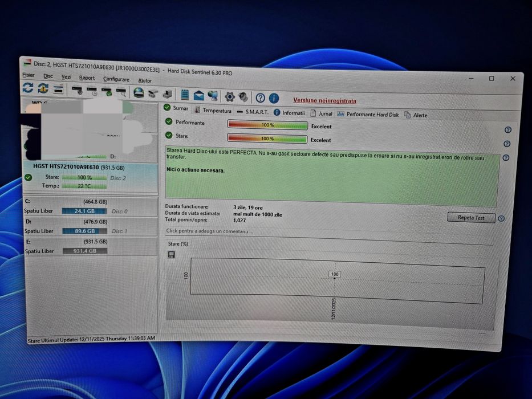Click the Stare 100 % bar in Sumar

coord(267,139)
